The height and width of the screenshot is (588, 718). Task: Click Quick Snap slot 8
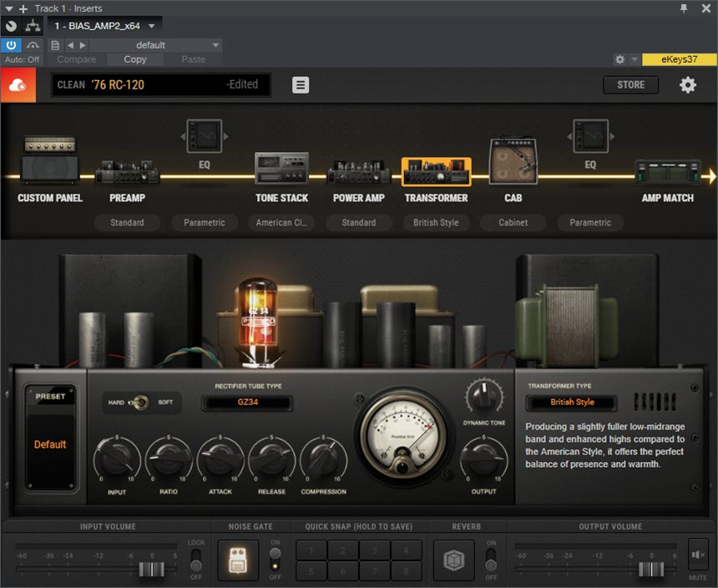(x=406, y=570)
